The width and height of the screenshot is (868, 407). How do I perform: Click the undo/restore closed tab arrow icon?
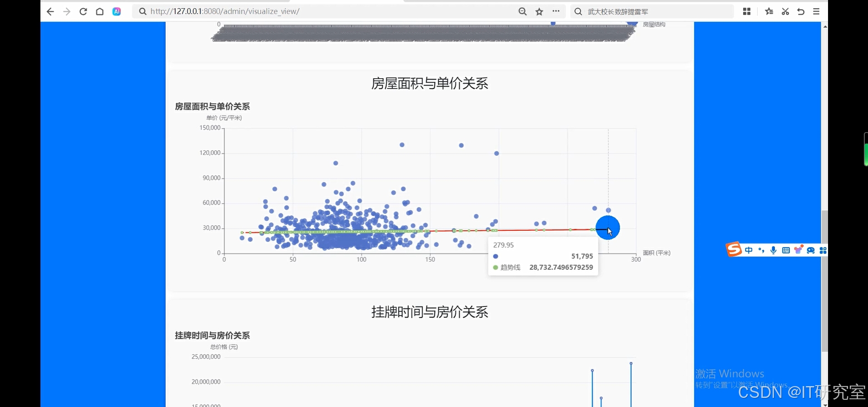click(801, 12)
